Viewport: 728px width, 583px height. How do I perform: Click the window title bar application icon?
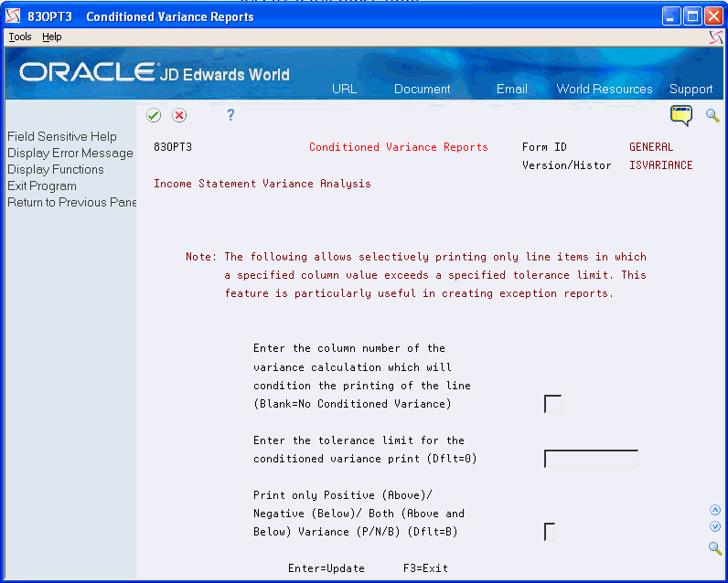click(x=13, y=16)
